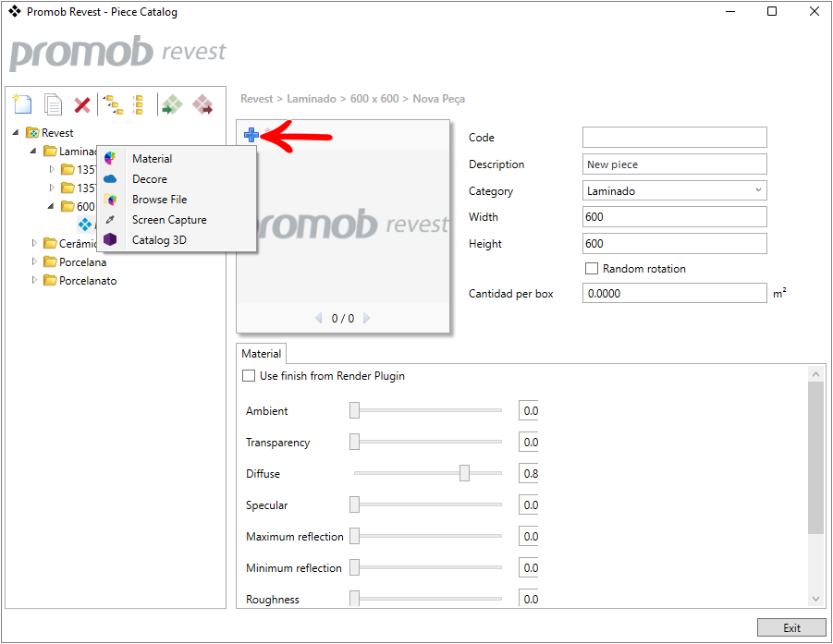Image resolution: width=833 pixels, height=644 pixels.
Task: Click the Browse File folder icon
Action: click(x=110, y=200)
